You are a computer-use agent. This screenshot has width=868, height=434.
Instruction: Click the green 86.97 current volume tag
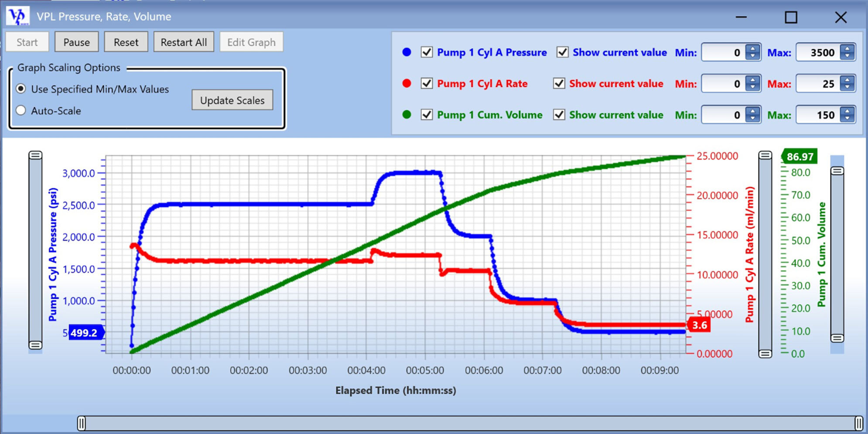tap(800, 157)
